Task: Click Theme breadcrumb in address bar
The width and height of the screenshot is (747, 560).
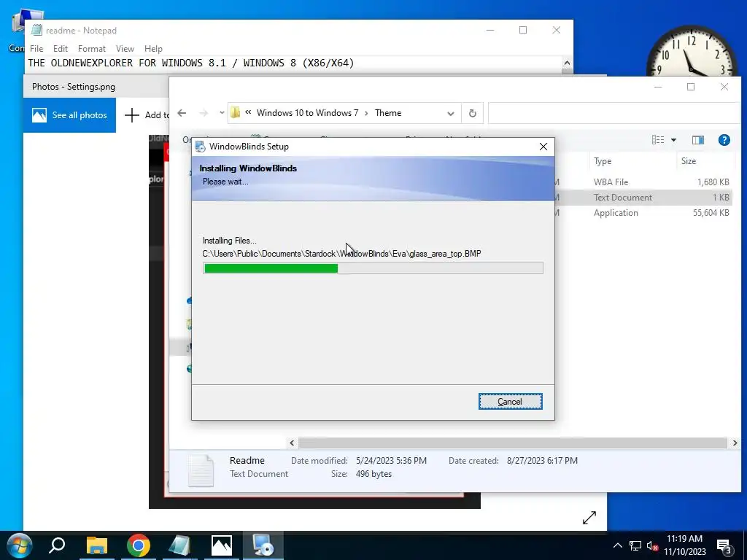Action: point(388,113)
